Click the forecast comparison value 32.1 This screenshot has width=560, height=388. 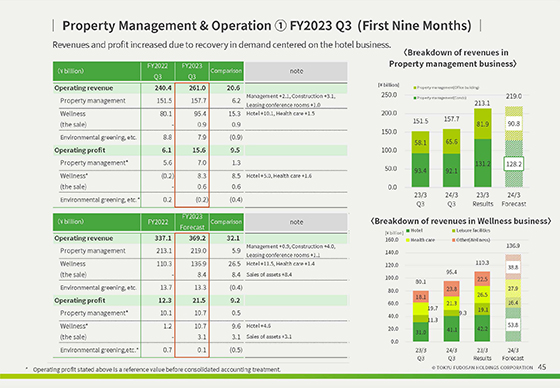tap(233, 238)
